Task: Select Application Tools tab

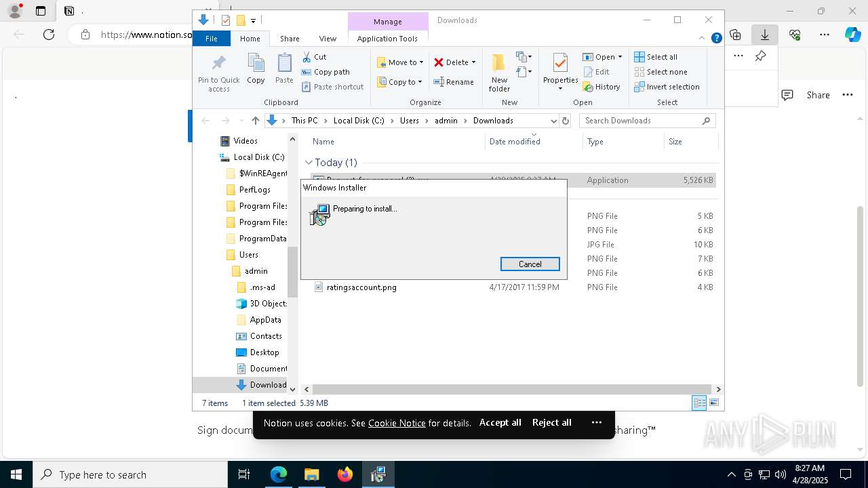Action: click(387, 39)
